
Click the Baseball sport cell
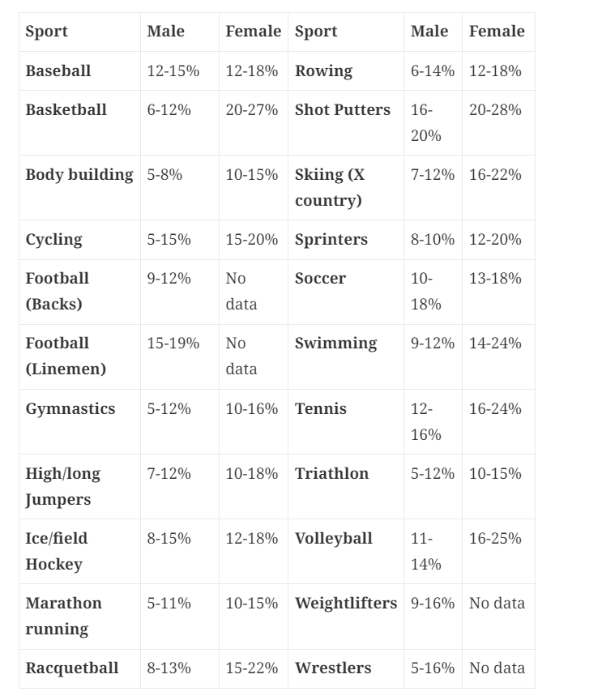(x=58, y=70)
